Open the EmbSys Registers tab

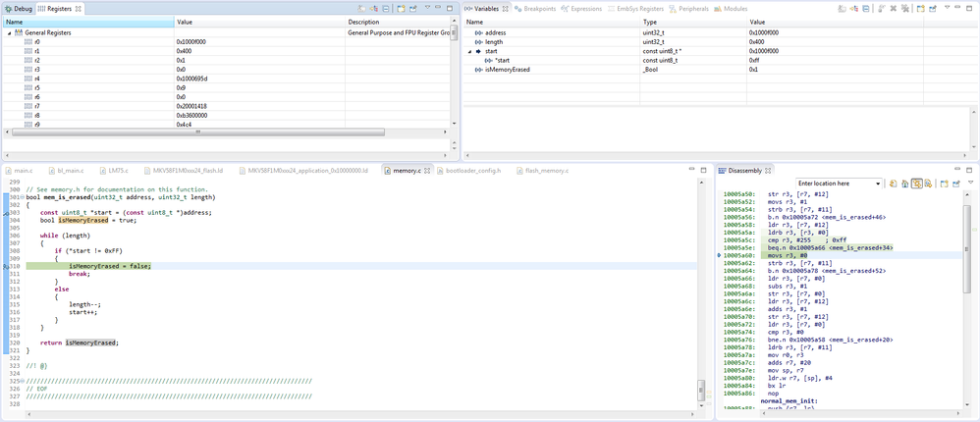point(635,9)
